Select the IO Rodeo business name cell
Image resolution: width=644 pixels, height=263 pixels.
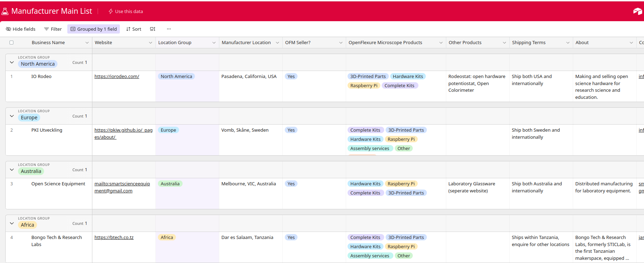point(49,86)
